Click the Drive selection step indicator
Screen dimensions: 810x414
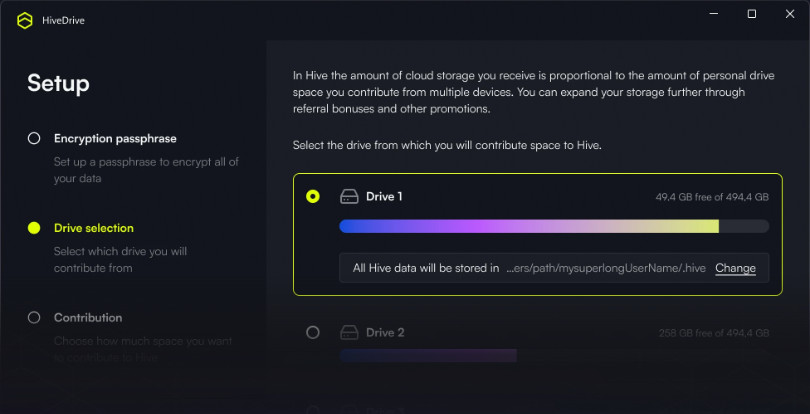[x=34, y=228]
